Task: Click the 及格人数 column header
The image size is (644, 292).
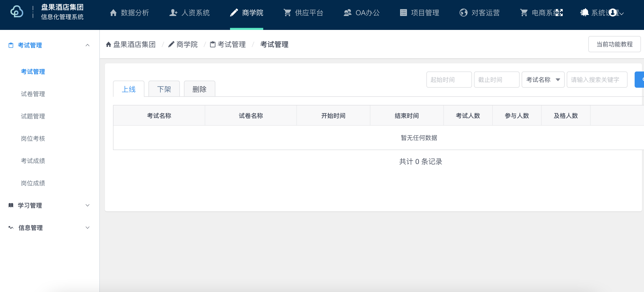Action: tap(566, 116)
